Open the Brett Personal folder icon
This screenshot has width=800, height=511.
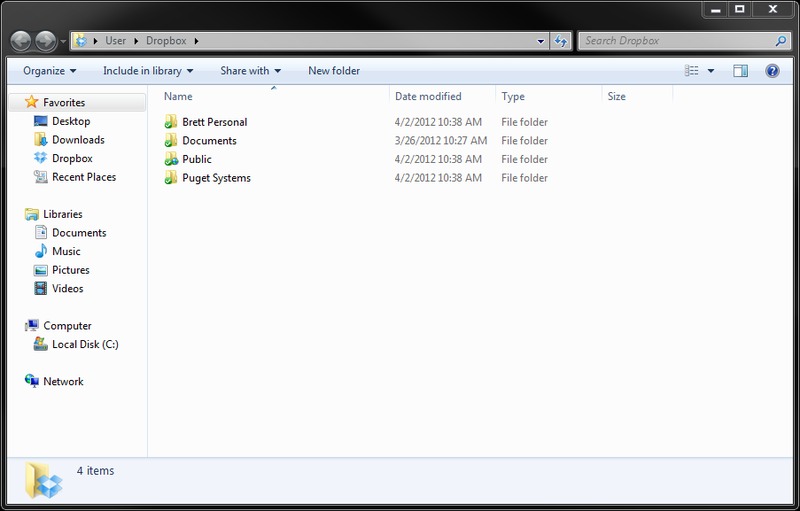(x=171, y=122)
